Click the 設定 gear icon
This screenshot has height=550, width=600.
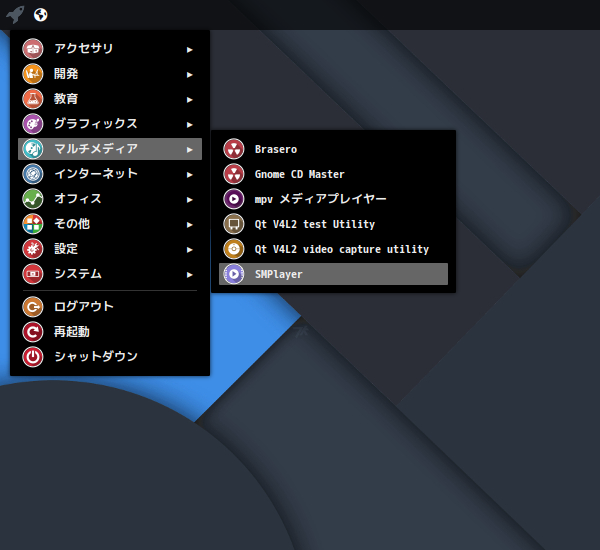tap(33, 249)
